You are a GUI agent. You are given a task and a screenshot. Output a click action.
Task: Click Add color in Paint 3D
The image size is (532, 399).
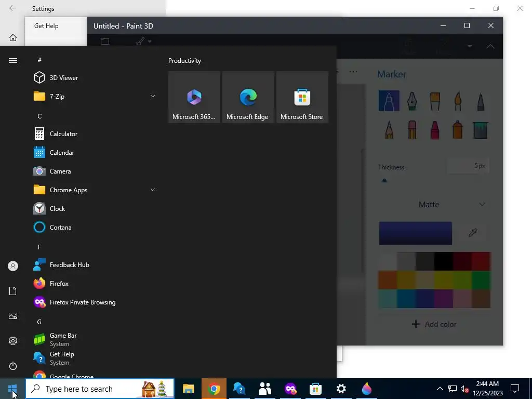click(434, 324)
